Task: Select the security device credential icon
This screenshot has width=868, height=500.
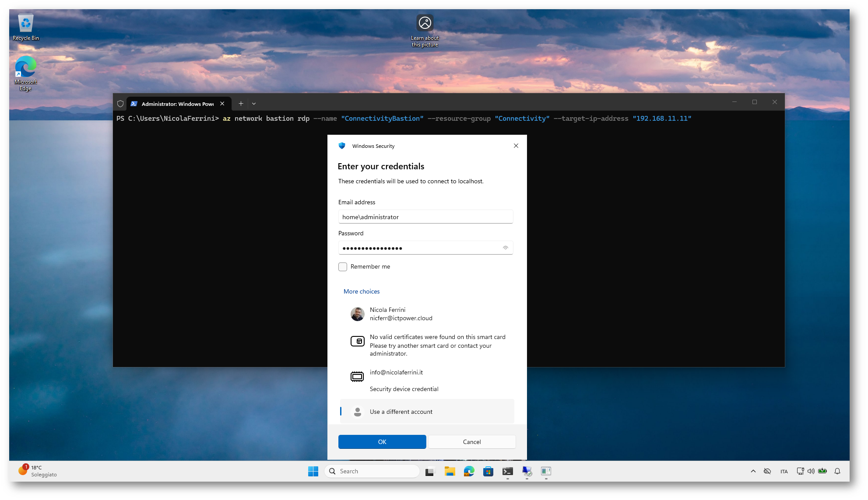Action: pos(357,376)
